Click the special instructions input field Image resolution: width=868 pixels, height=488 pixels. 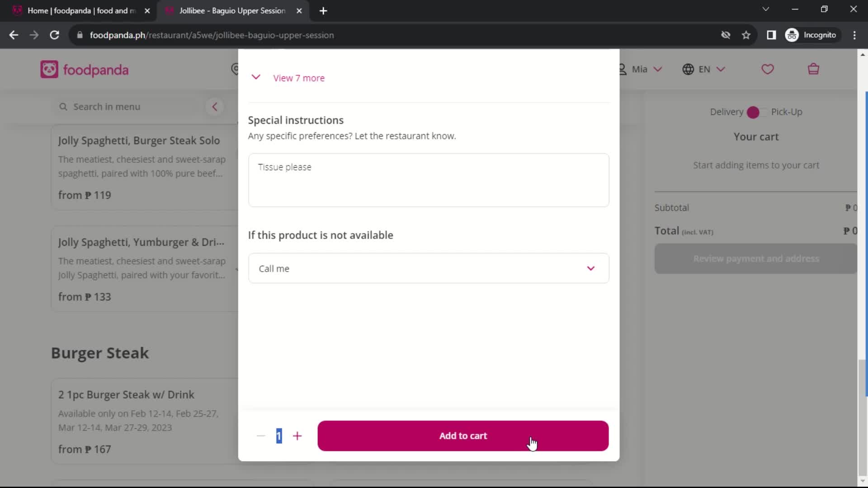[x=429, y=180]
